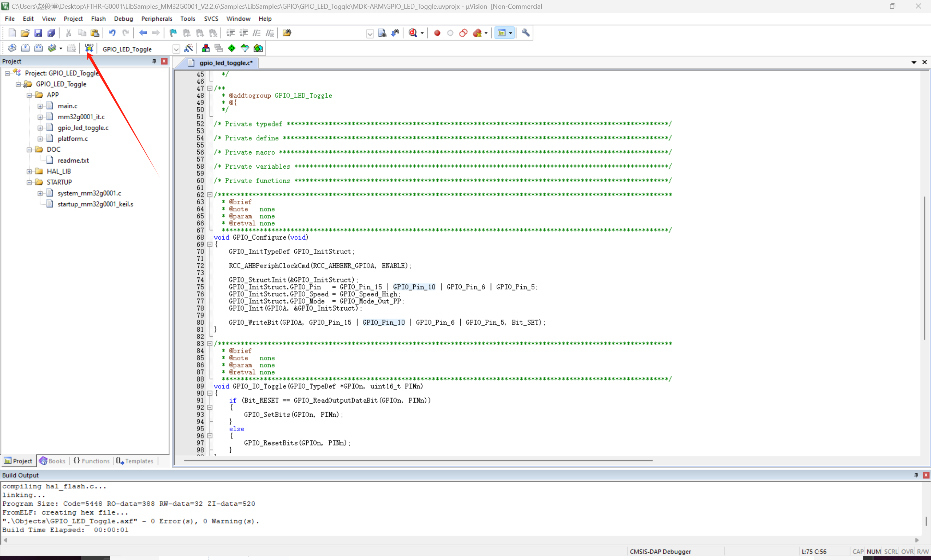Screen dimensions: 931x560
Task: Click Start/Stop Debug Session magnifier icon
Action: tap(413, 33)
